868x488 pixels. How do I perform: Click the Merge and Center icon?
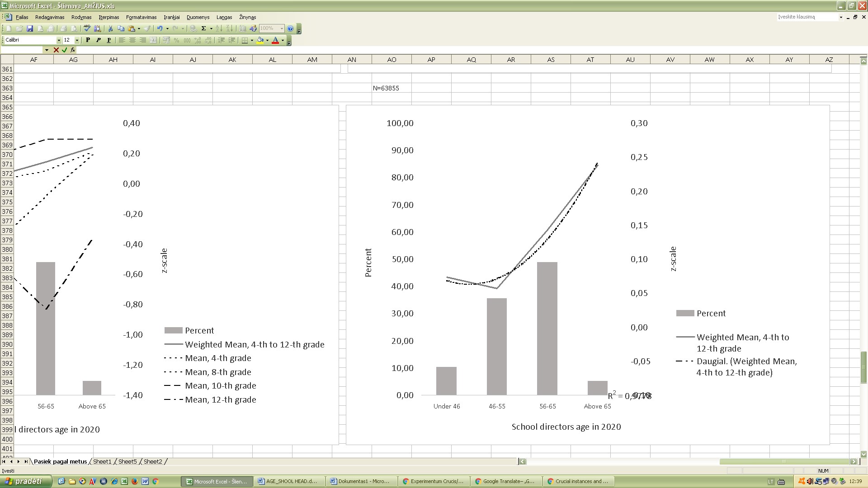pyautogui.click(x=153, y=40)
